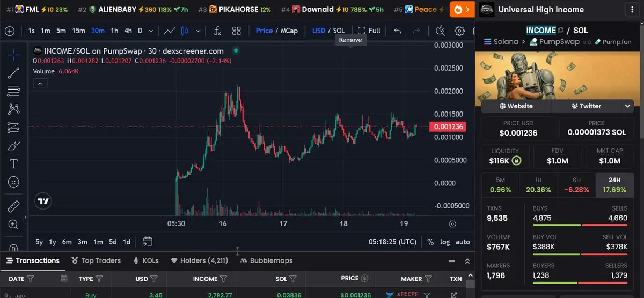Toggle percent scale on price axis

point(430,242)
